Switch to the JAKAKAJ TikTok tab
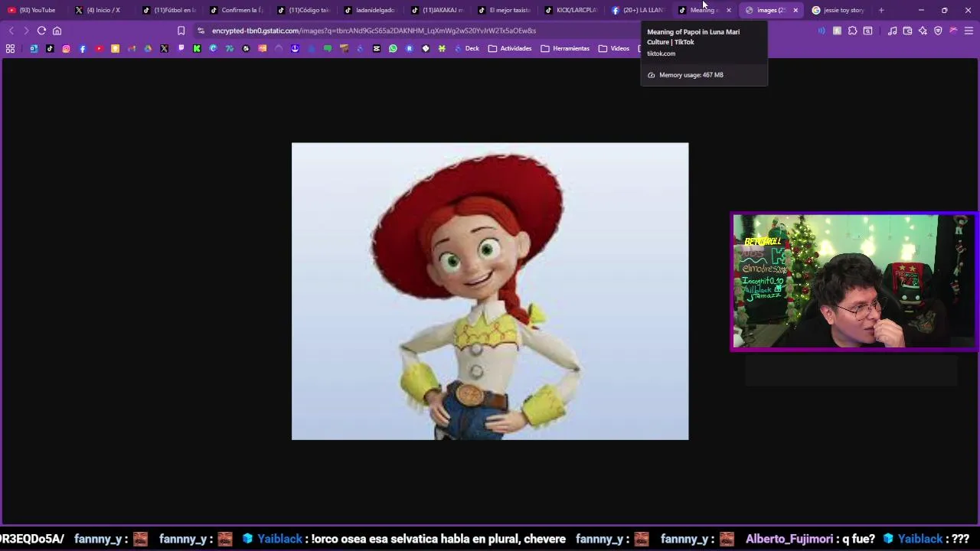 click(438, 10)
